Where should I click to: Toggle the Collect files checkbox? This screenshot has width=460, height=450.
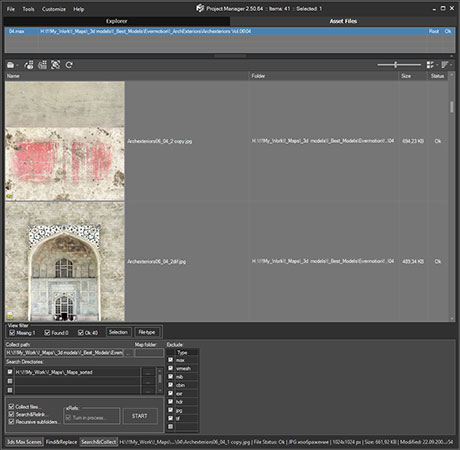coord(11,407)
